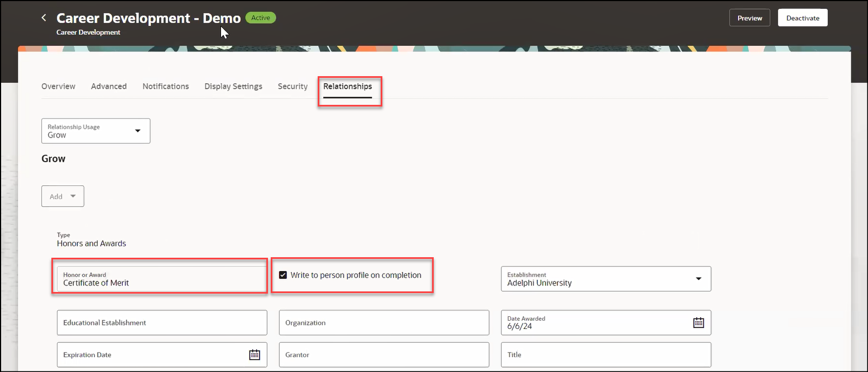Click the Organization input field
868x372 pixels.
point(384,323)
